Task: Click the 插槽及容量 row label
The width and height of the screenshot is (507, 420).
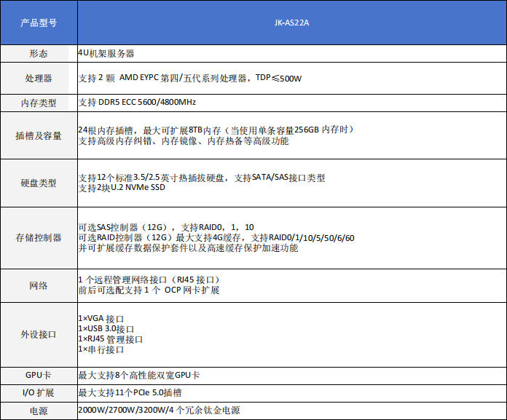Action: click(x=38, y=135)
